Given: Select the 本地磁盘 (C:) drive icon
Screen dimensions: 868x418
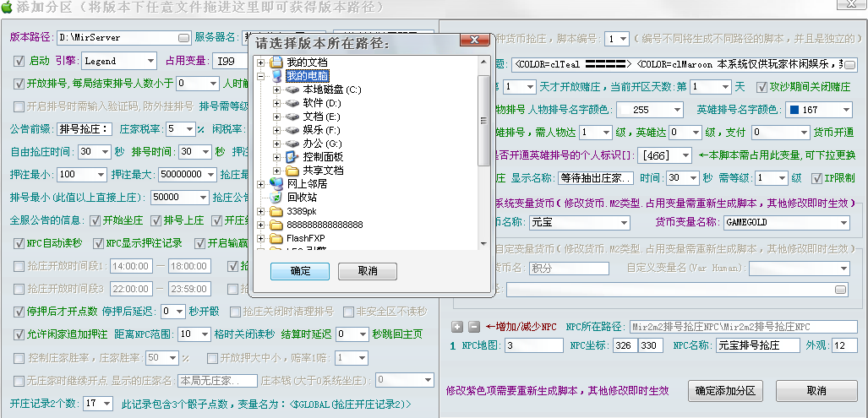Looking at the screenshot, I should point(291,90).
